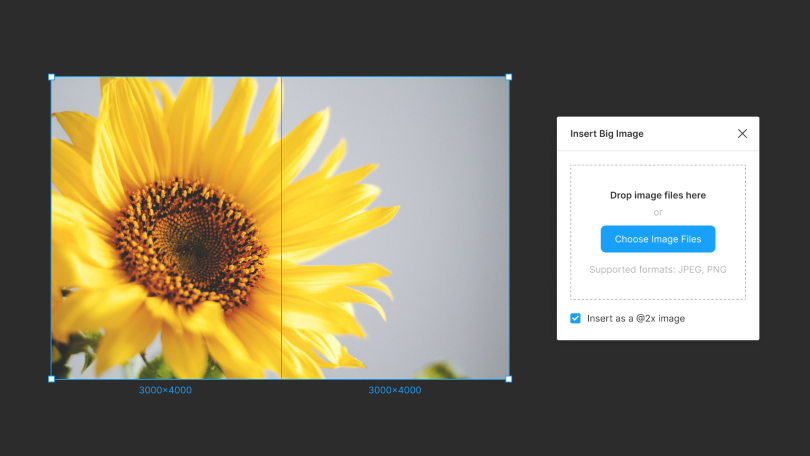The height and width of the screenshot is (456, 810).
Task: Click the left 3000×4000 size label
Action: [165, 390]
